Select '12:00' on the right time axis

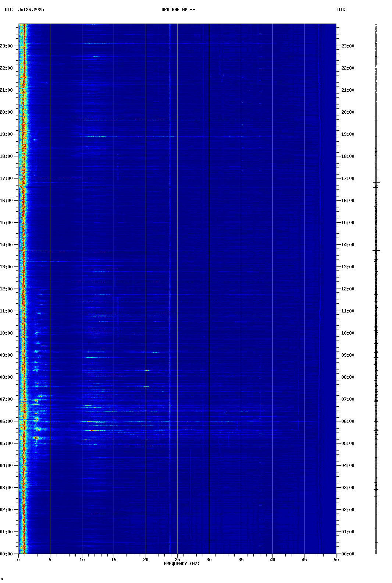click(x=348, y=289)
